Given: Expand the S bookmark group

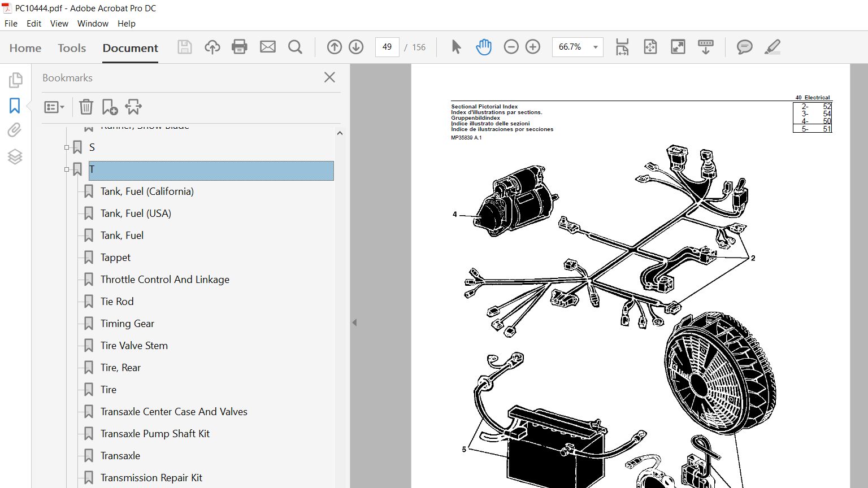Looking at the screenshot, I should pos(67,147).
